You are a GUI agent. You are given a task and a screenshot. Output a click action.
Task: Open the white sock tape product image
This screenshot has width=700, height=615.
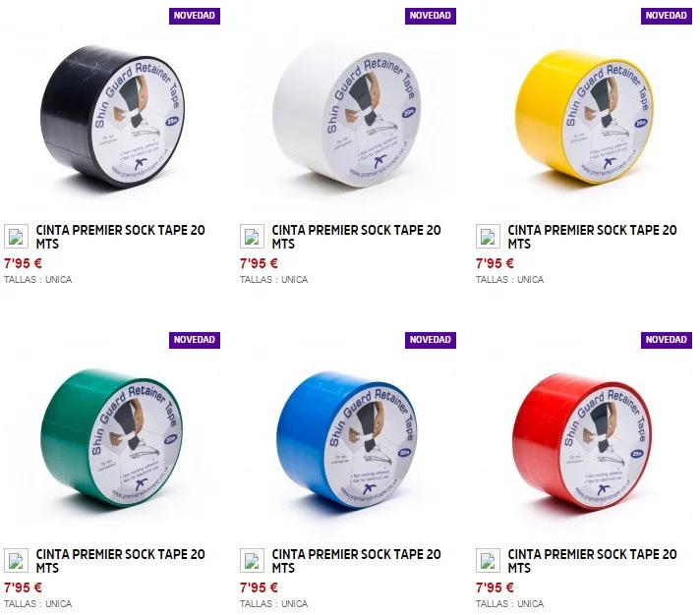point(347,116)
